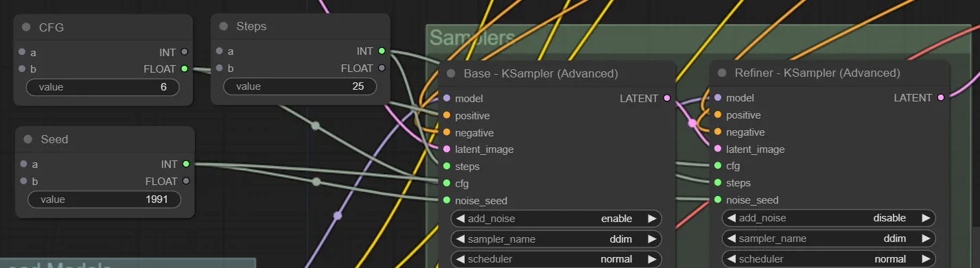Click the FLOAT output connector on CFG node

[x=185, y=69]
